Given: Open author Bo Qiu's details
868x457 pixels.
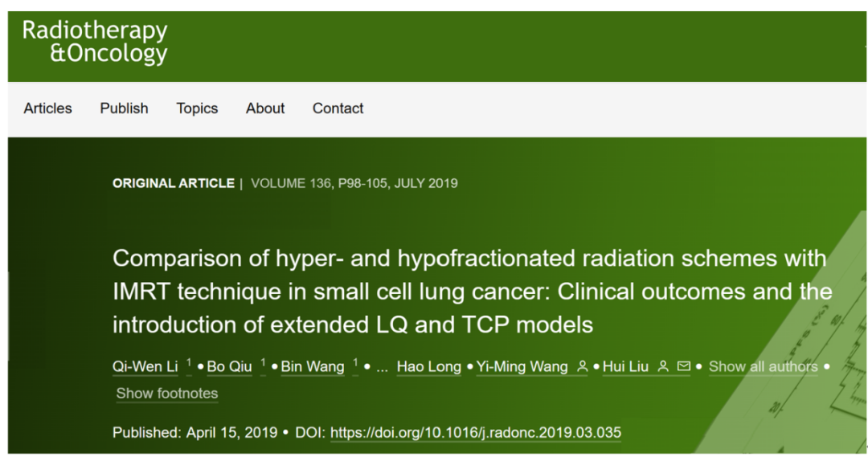Looking at the screenshot, I should coord(229,367).
